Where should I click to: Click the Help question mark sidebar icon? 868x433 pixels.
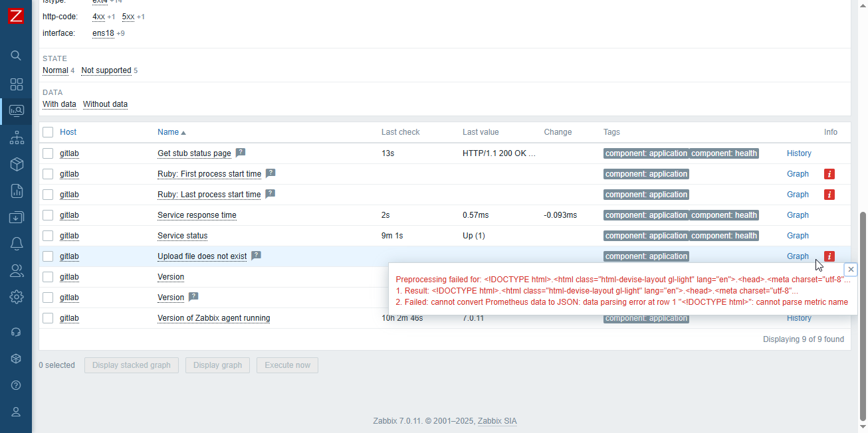tap(16, 385)
